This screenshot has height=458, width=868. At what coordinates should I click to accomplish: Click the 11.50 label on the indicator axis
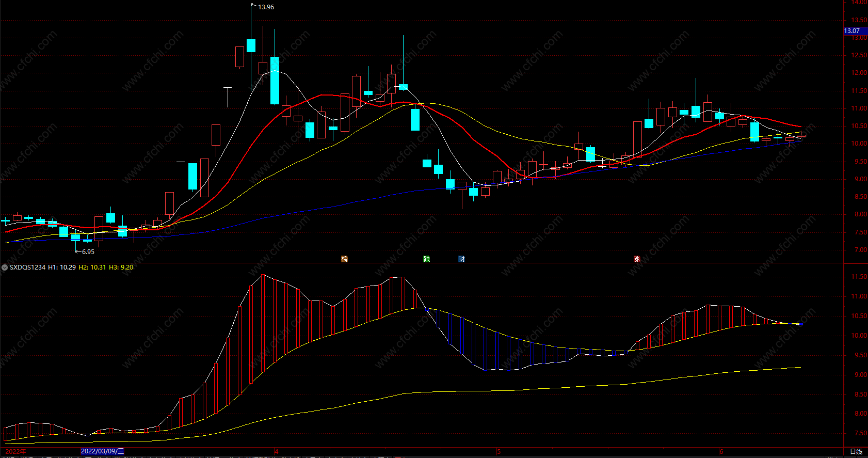(859, 277)
